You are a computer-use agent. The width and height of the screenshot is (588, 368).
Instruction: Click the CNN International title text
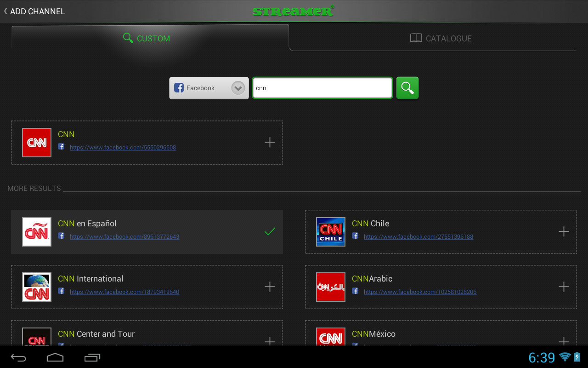click(90, 279)
